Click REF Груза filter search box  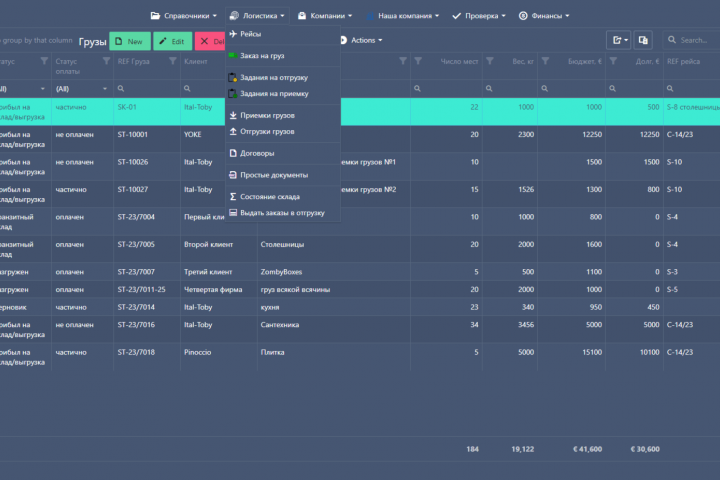pos(146,89)
